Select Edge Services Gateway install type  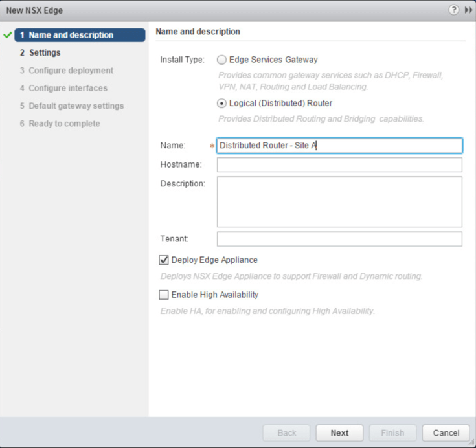click(x=222, y=60)
